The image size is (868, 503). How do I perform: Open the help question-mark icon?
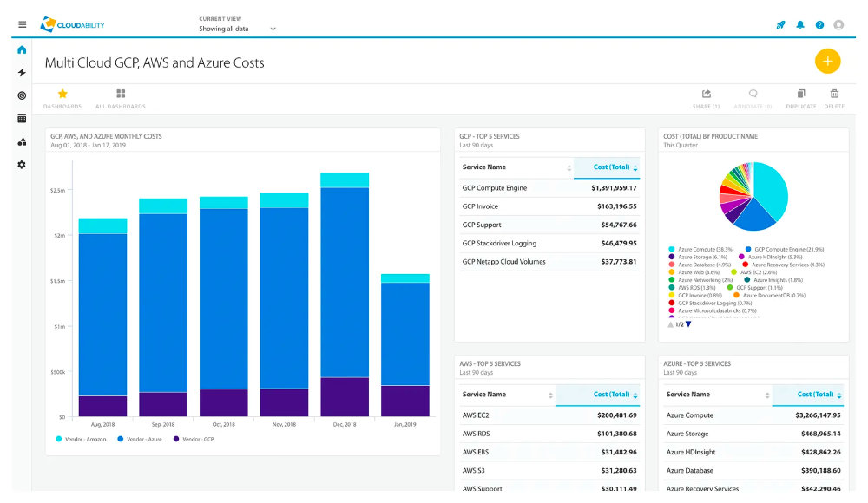pyautogui.click(x=819, y=24)
